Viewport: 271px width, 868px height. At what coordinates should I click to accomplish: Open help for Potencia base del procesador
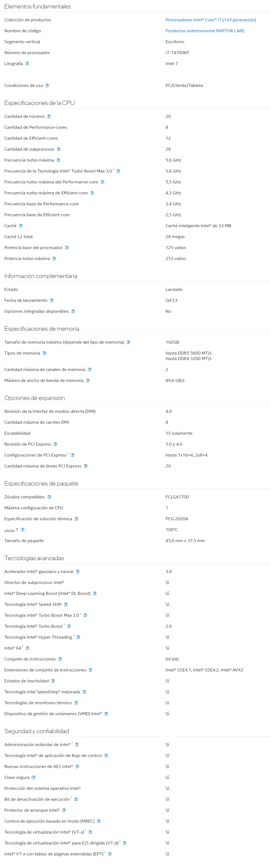pos(67,248)
